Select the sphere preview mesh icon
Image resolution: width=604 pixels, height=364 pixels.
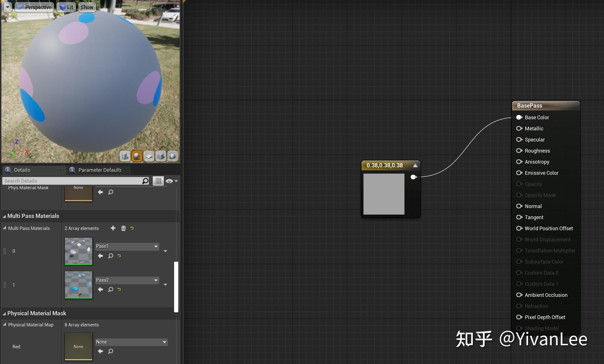point(137,156)
